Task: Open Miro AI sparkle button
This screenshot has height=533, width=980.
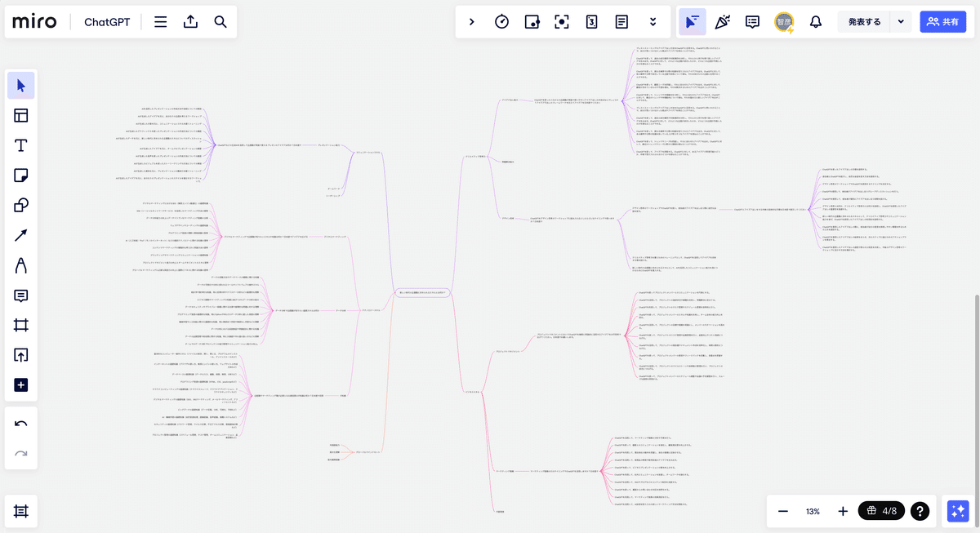Action: (956, 511)
